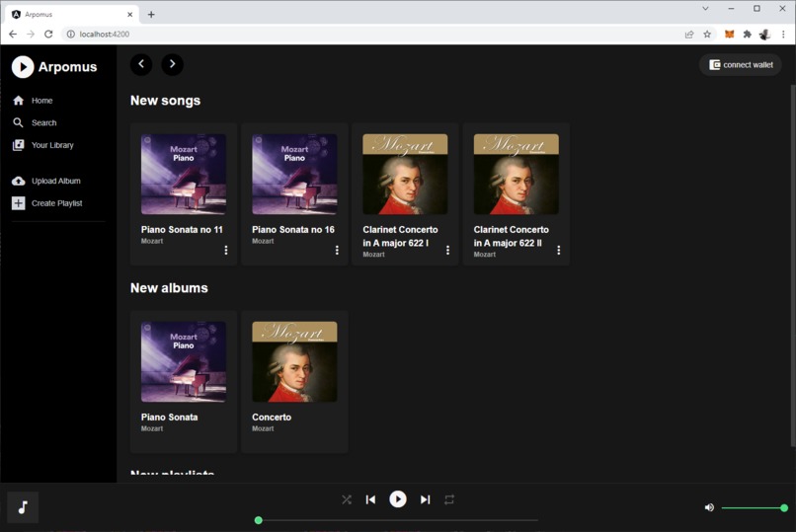Select the Piano Sonata no 11 cover art
This screenshot has width=796, height=532.
184,174
